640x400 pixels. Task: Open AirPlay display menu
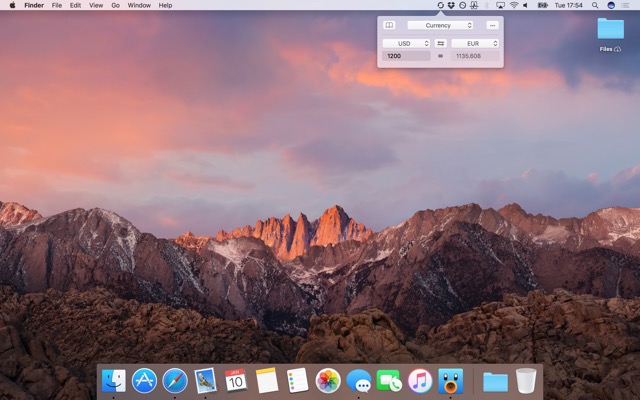pyautogui.click(x=500, y=5)
